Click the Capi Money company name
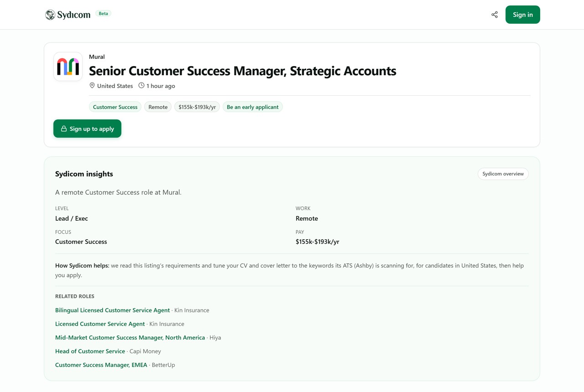This screenshot has width=584, height=392. (145, 351)
